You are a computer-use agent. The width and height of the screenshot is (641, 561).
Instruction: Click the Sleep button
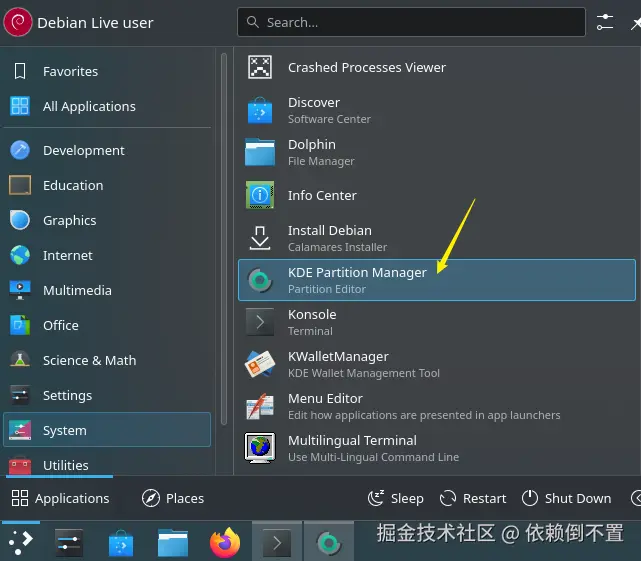(x=395, y=498)
